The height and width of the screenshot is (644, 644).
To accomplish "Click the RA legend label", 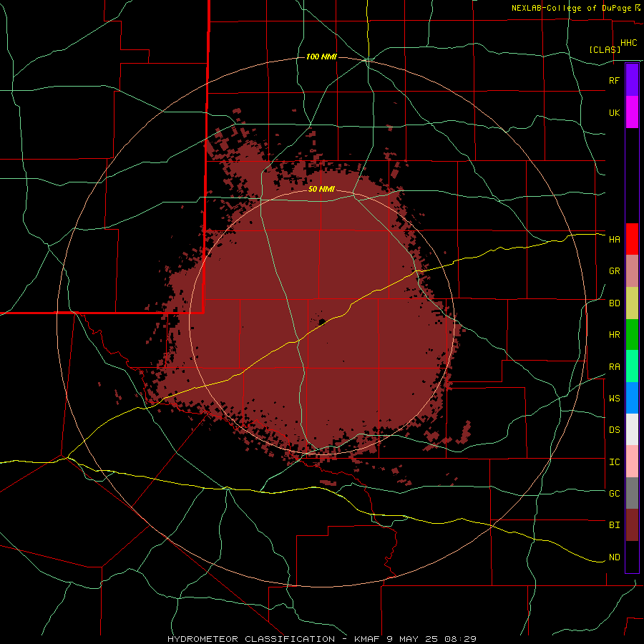I will coord(614,366).
